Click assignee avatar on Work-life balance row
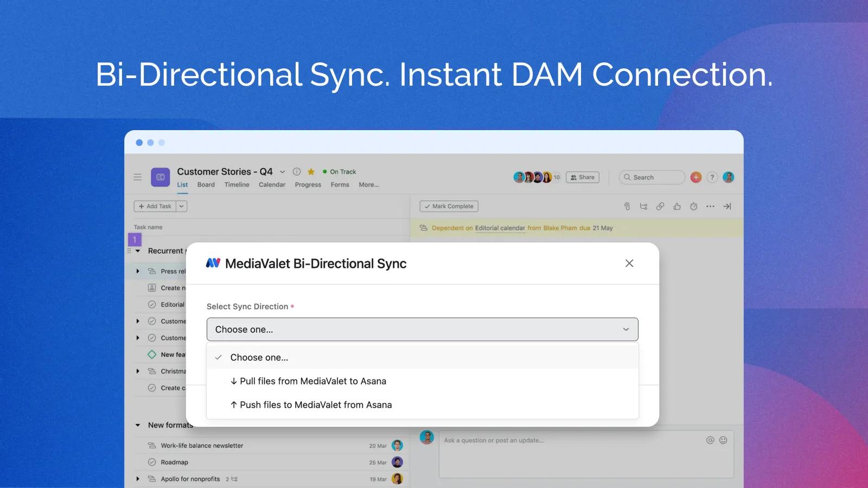 [398, 446]
